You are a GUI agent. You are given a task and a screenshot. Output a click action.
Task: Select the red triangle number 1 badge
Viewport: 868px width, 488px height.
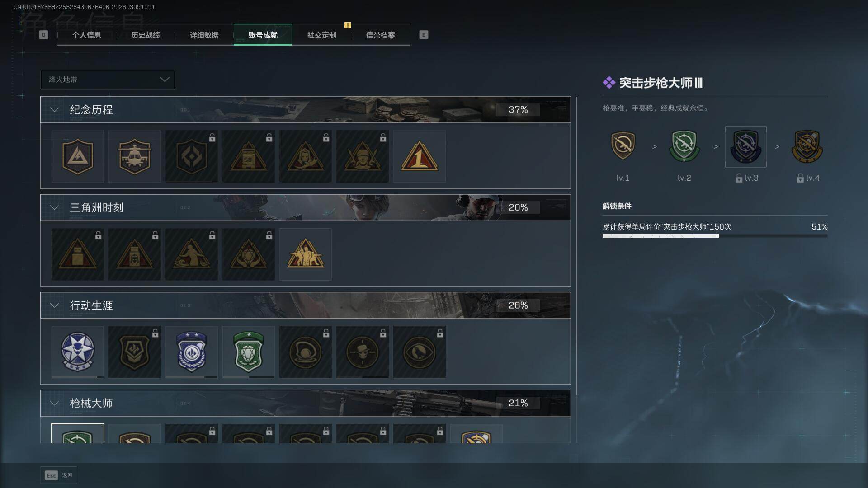point(419,156)
